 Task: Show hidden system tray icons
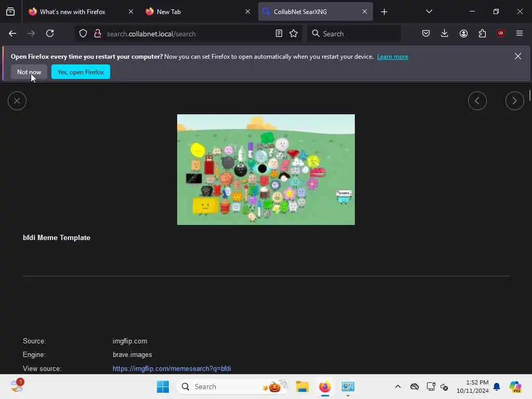(398, 387)
